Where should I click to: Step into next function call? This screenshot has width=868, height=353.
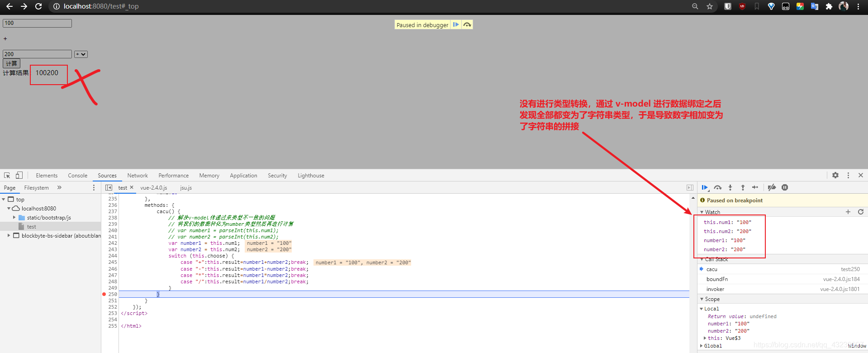coord(730,187)
